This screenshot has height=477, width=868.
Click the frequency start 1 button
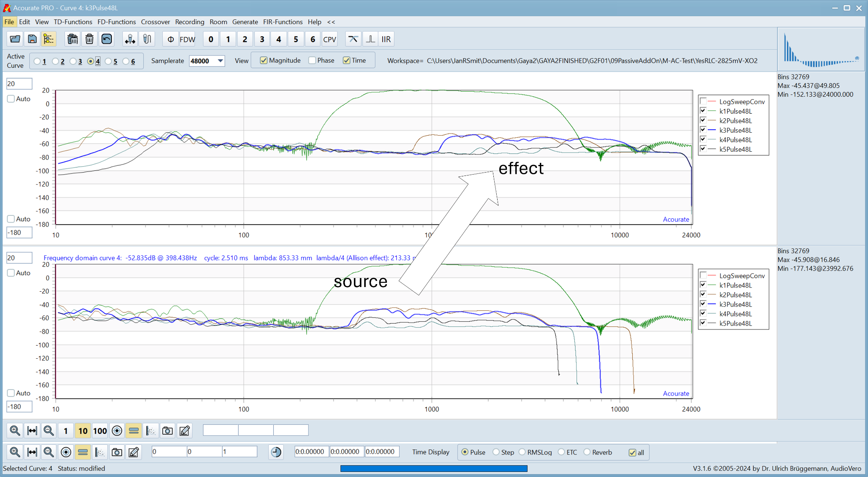[66, 431]
